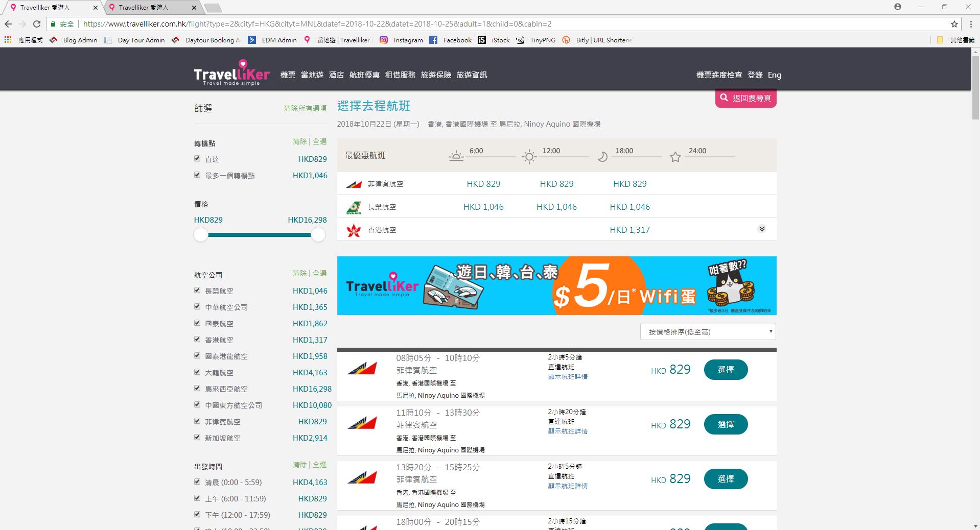This screenshot has height=530, width=980.
Task: Click 機票進度檢查 ticket status link
Action: tap(719, 75)
